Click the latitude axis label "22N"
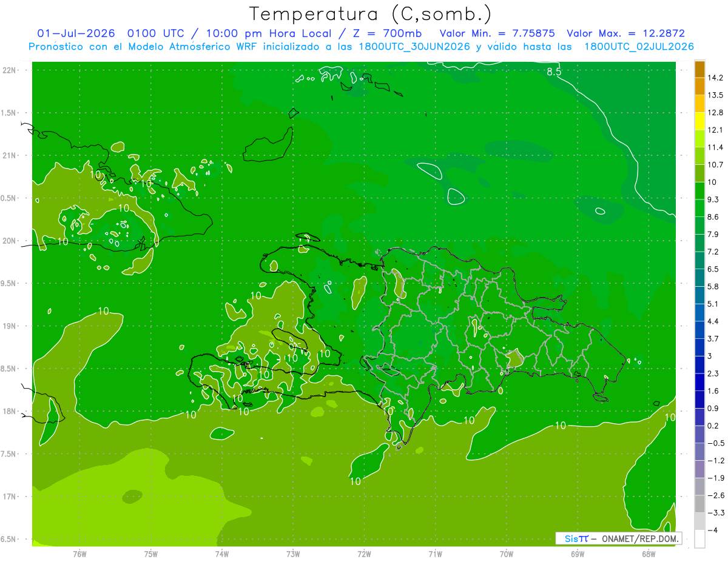This screenshot has width=728, height=562. pyautogui.click(x=10, y=70)
